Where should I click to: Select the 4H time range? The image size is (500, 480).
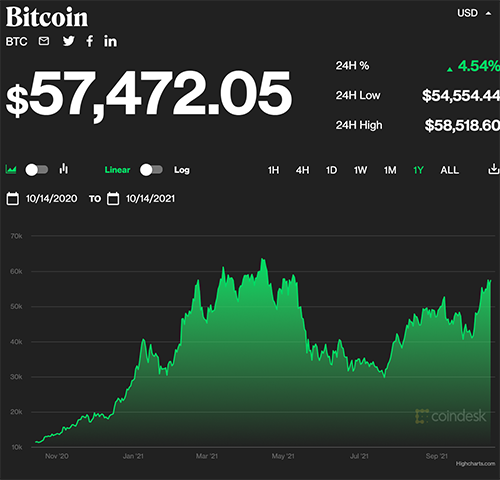coord(302,170)
